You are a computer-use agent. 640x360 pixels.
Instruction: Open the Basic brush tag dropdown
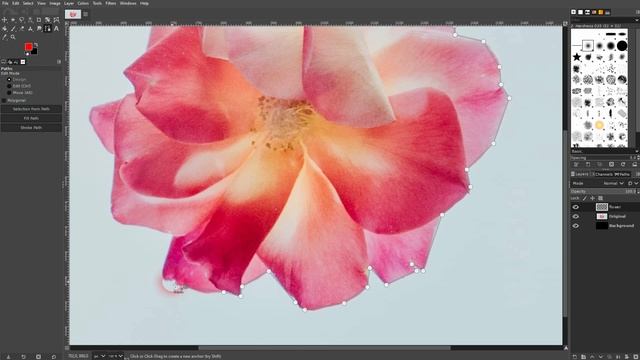605,151
